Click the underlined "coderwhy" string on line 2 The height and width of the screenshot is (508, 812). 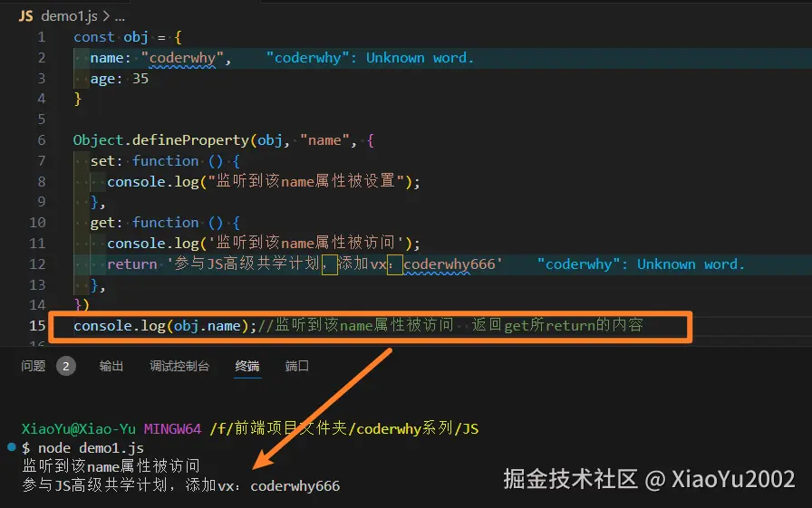pyautogui.click(x=182, y=58)
